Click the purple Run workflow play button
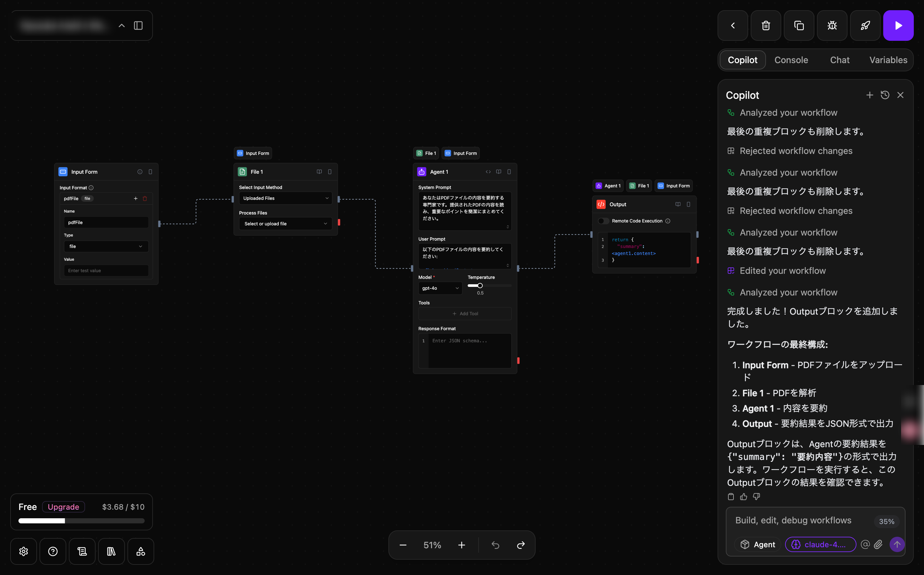 (898, 25)
